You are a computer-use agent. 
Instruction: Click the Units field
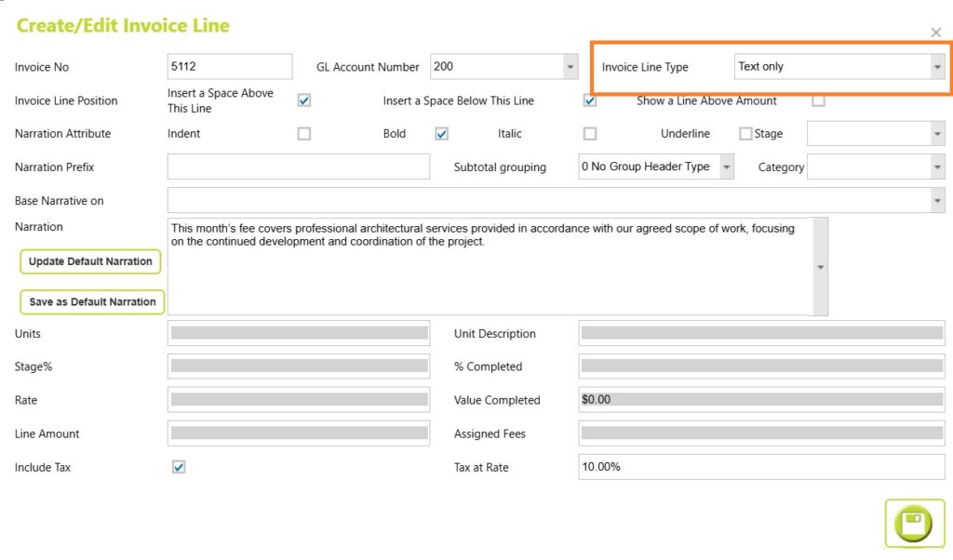(299, 333)
